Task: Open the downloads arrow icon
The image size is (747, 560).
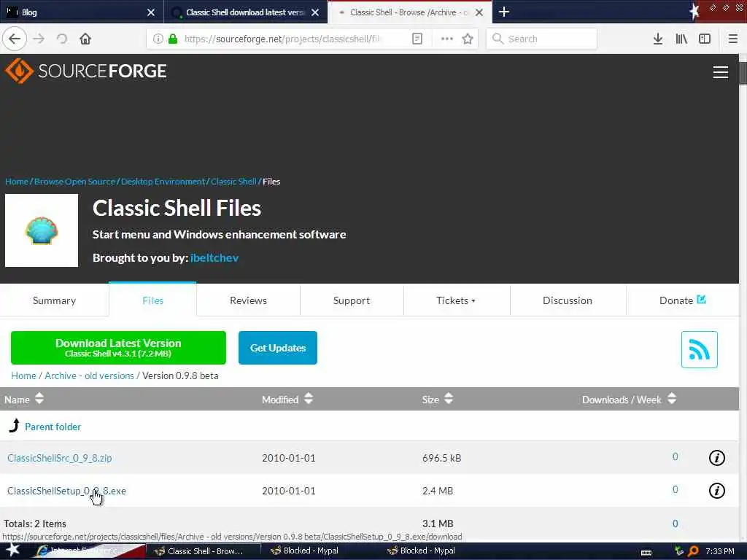Action: click(x=658, y=39)
